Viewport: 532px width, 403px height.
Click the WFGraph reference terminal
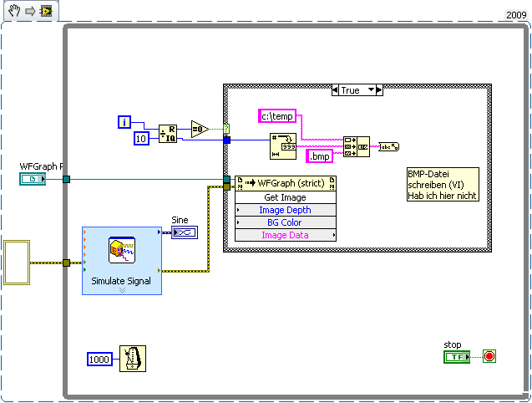[x=33, y=179]
